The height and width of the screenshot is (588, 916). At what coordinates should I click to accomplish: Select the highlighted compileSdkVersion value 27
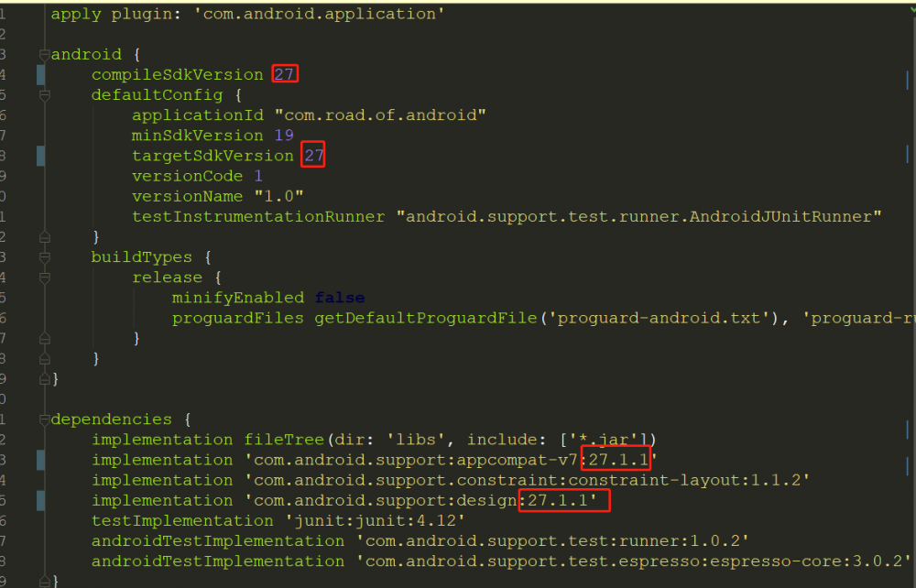point(285,74)
